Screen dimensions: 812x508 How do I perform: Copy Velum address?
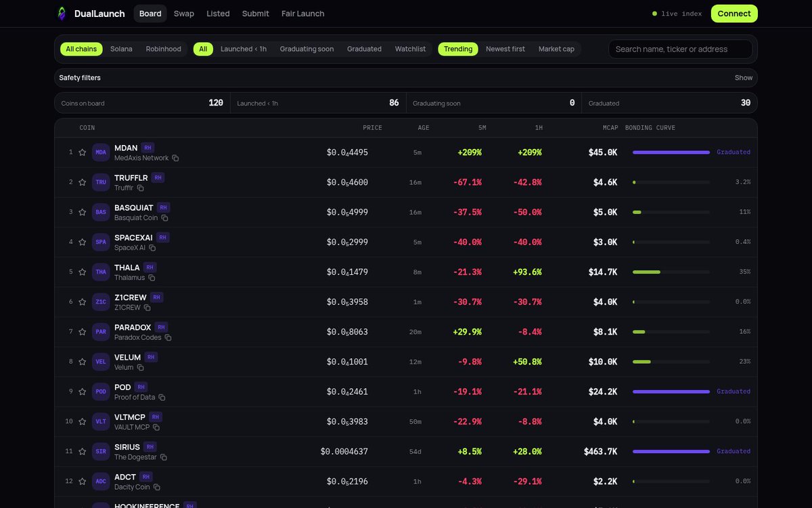(140, 367)
